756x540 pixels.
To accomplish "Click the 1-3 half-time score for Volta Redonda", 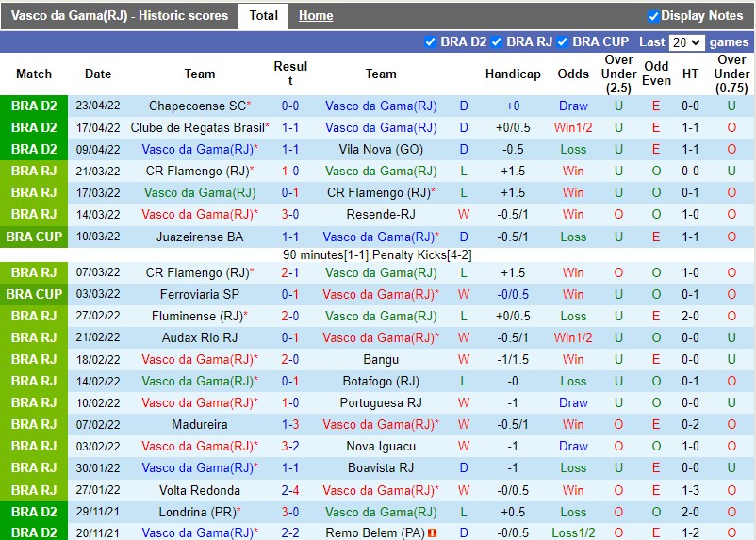I will (690, 490).
